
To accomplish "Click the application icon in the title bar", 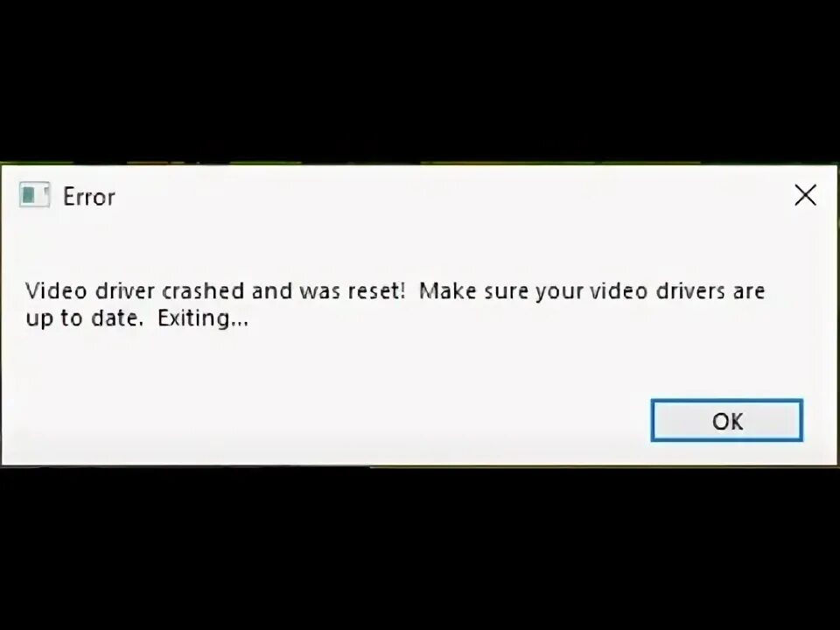I will [35, 195].
